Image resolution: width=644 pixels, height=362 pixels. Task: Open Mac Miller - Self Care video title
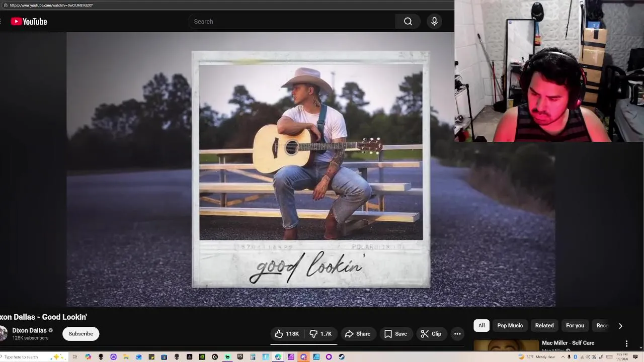point(568,343)
